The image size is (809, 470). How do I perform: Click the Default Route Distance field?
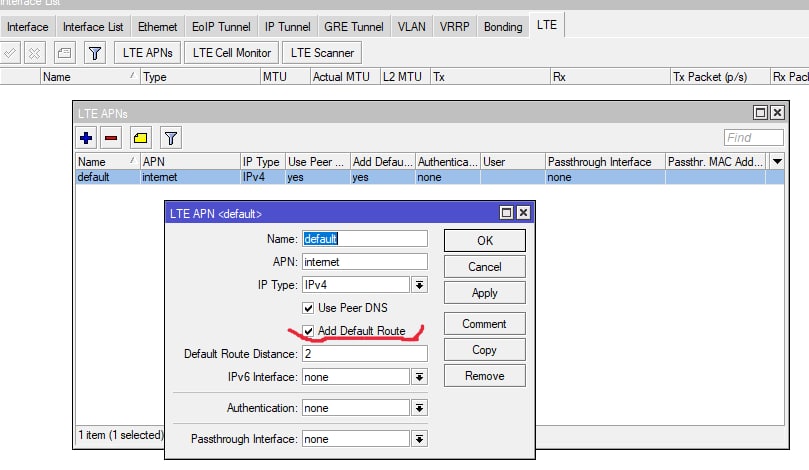[365, 354]
